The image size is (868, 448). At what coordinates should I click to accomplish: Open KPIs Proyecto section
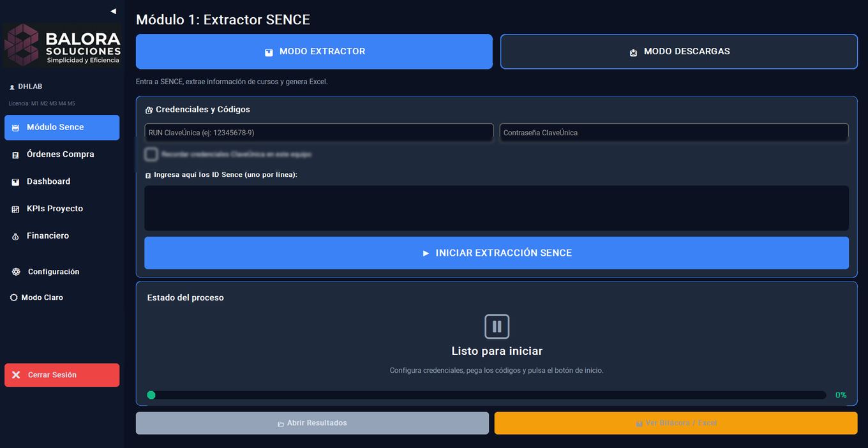[x=62, y=209]
